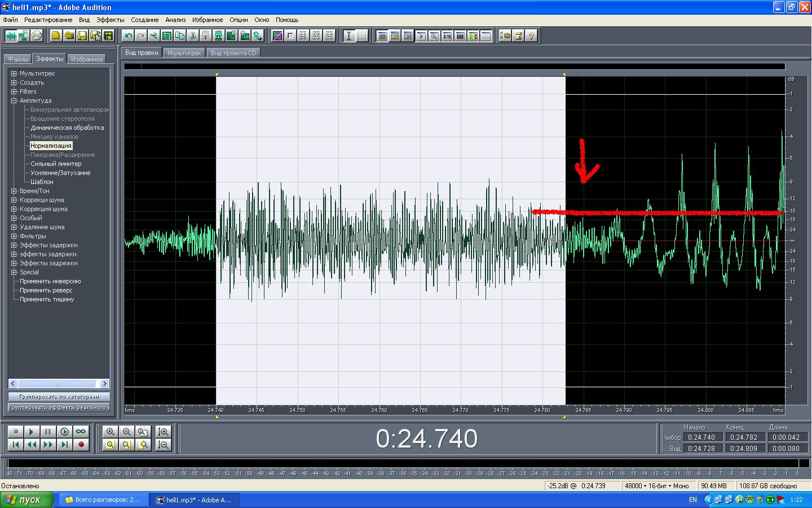Switch to the Мультитрек view tab

[x=184, y=53]
